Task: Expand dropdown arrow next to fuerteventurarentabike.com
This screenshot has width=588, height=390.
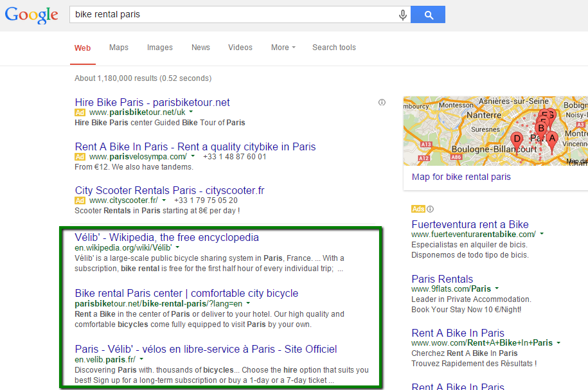Action: tap(542, 234)
